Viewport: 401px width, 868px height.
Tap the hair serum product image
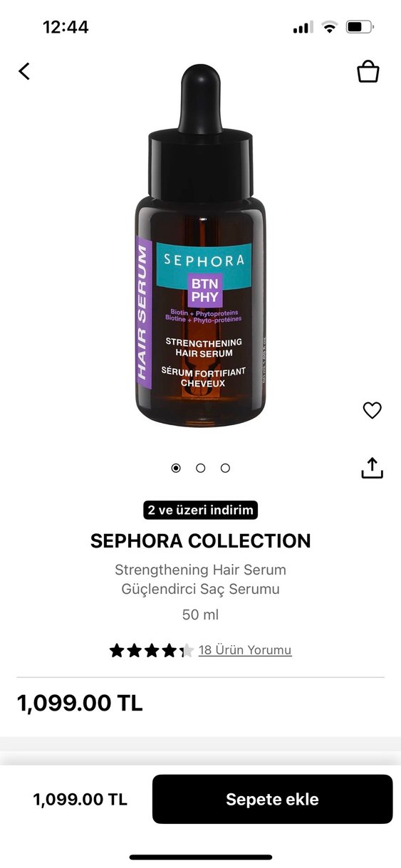(x=200, y=246)
